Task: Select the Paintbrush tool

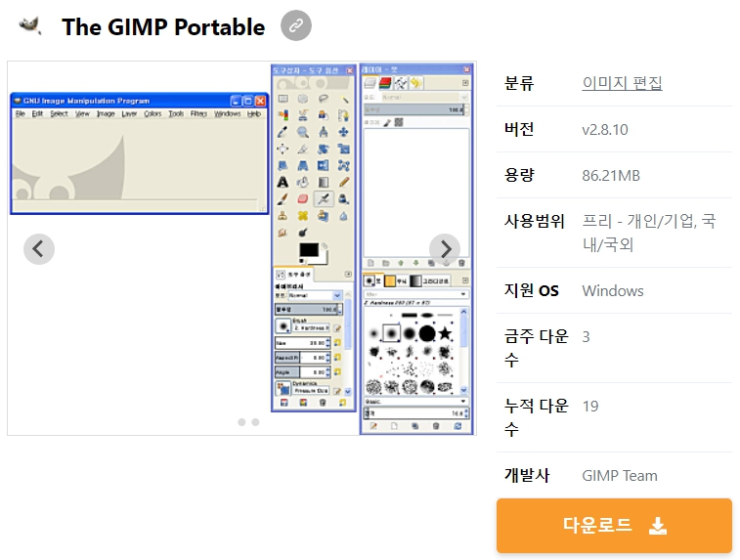Action: [x=283, y=199]
